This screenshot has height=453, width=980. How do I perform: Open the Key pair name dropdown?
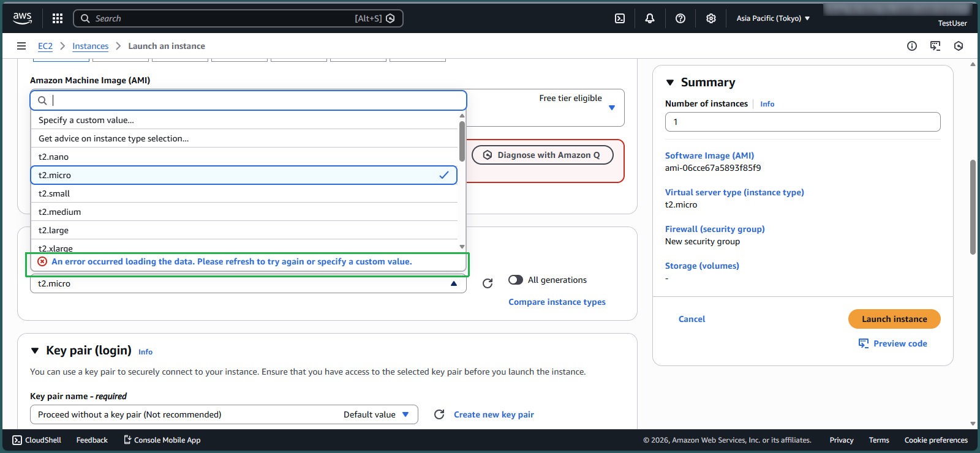[224, 414]
